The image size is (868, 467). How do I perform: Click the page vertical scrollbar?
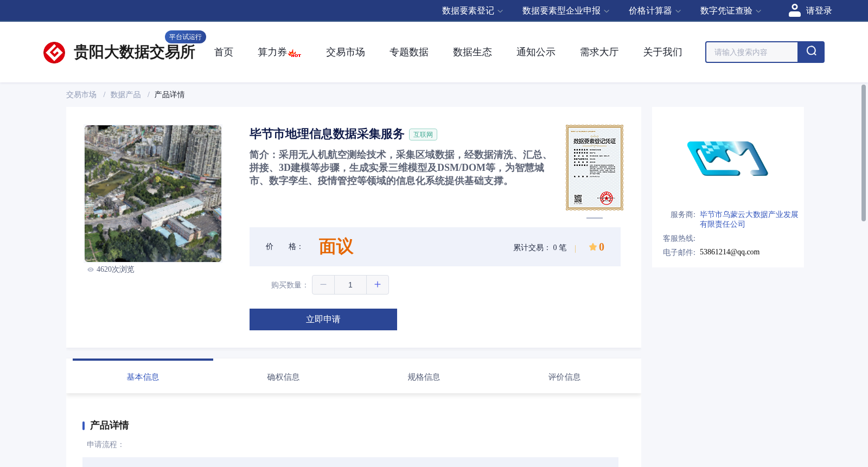click(x=864, y=153)
